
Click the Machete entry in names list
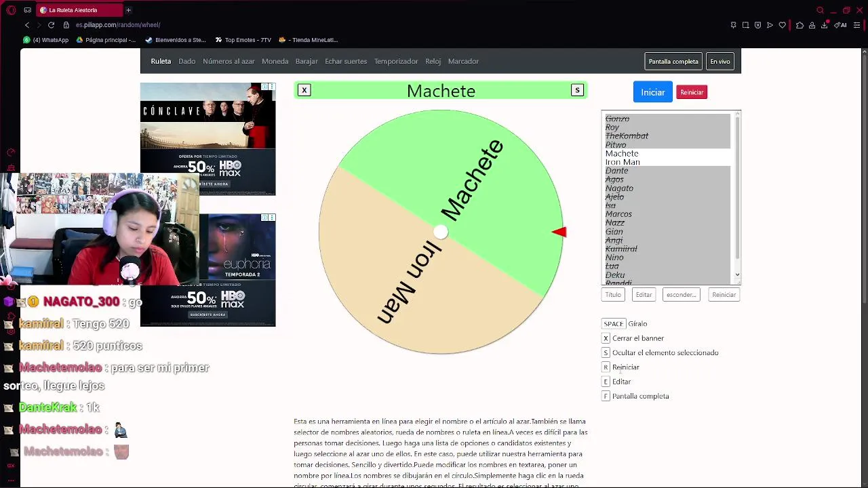(622, 153)
